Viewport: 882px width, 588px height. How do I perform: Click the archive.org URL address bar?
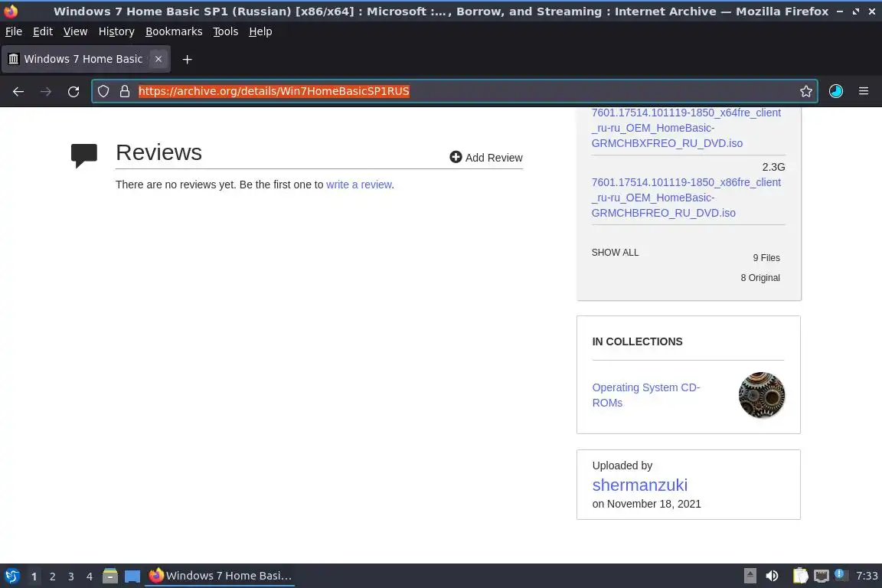456,91
